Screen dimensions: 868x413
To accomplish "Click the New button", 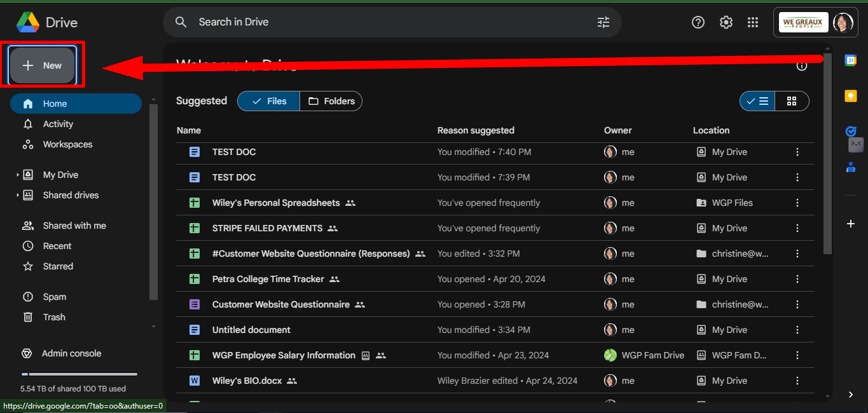I will point(43,65).
